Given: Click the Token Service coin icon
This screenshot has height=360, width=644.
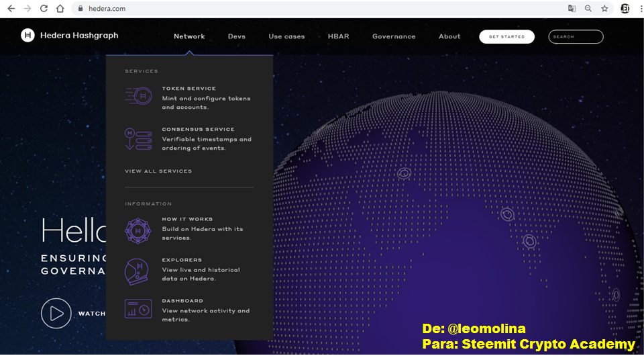Looking at the screenshot, I should 138,96.
